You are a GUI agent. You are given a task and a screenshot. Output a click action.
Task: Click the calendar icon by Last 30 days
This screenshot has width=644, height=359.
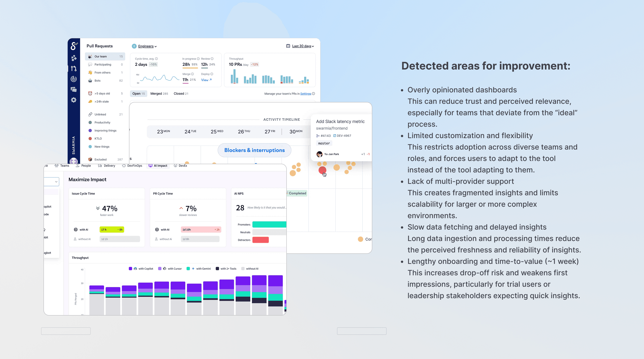pos(288,46)
